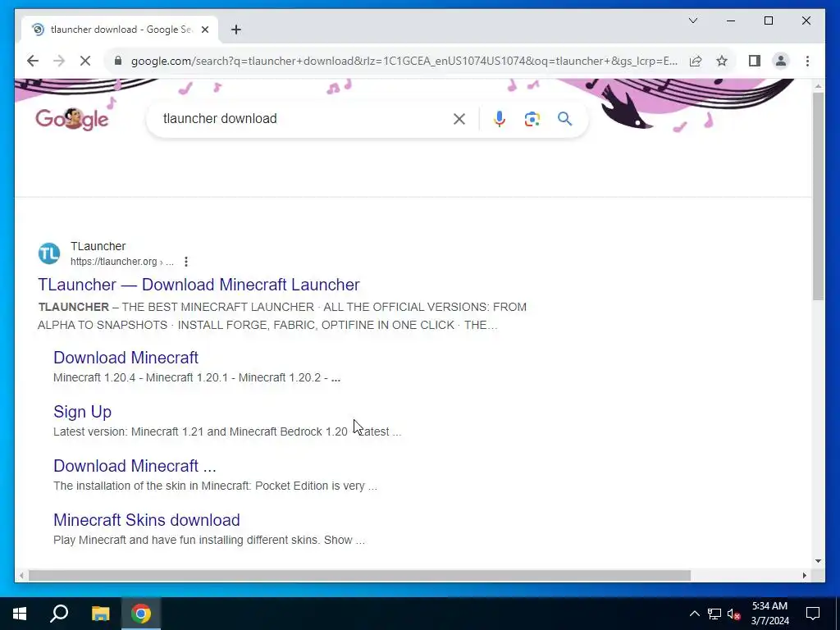Clear the search box with the X
This screenshot has width=840, height=630.
[459, 119]
